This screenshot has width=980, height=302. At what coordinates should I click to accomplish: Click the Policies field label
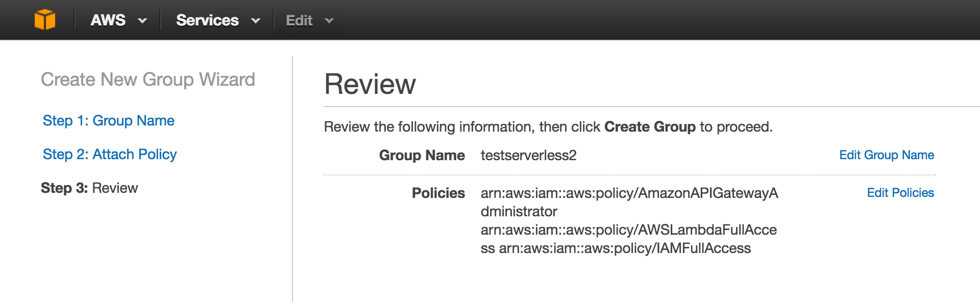[x=438, y=193]
